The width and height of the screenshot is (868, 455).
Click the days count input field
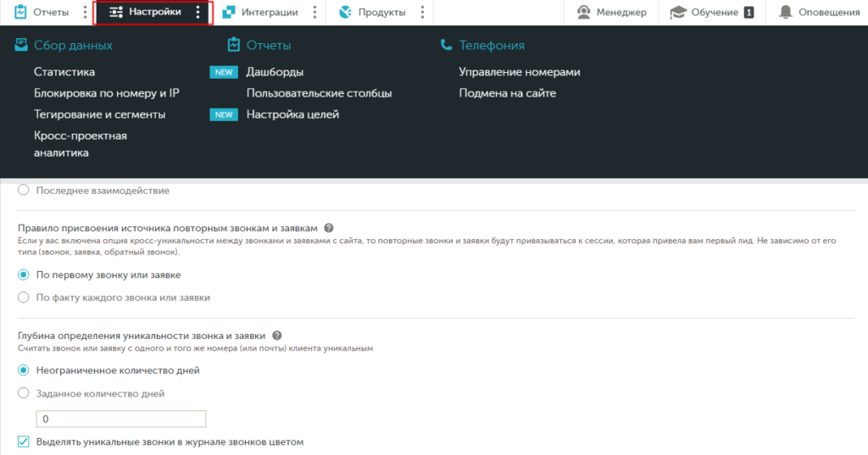(x=121, y=419)
